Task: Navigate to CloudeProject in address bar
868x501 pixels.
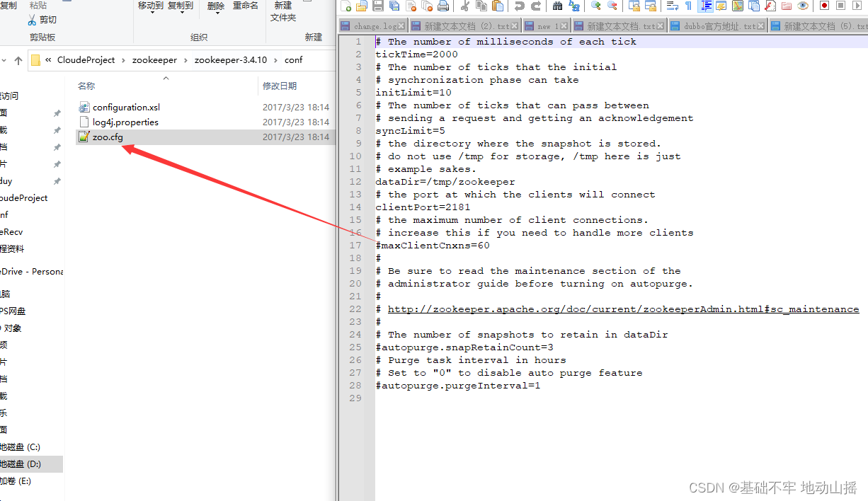Action: click(86, 60)
